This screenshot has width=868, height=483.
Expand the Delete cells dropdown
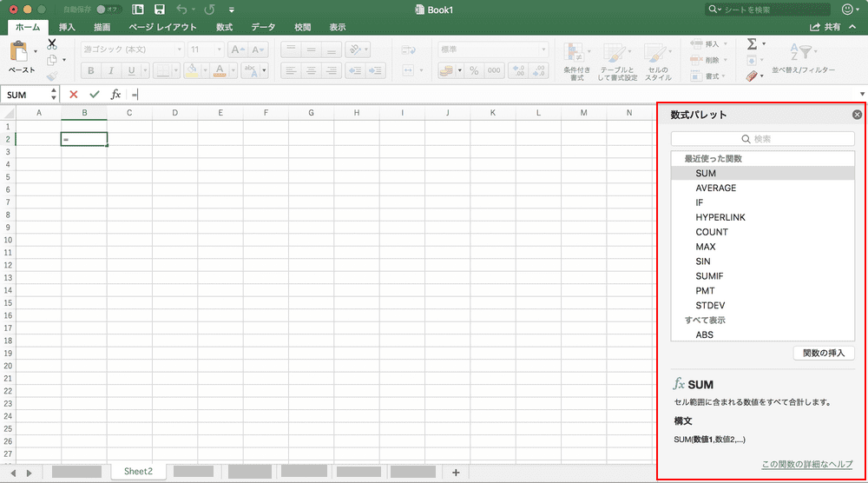pos(726,60)
